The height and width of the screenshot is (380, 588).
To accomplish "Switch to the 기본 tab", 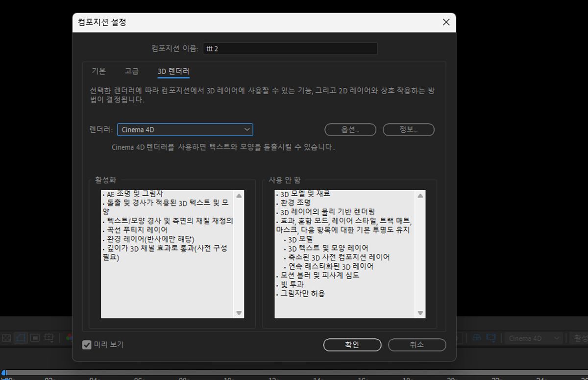I will pos(99,71).
